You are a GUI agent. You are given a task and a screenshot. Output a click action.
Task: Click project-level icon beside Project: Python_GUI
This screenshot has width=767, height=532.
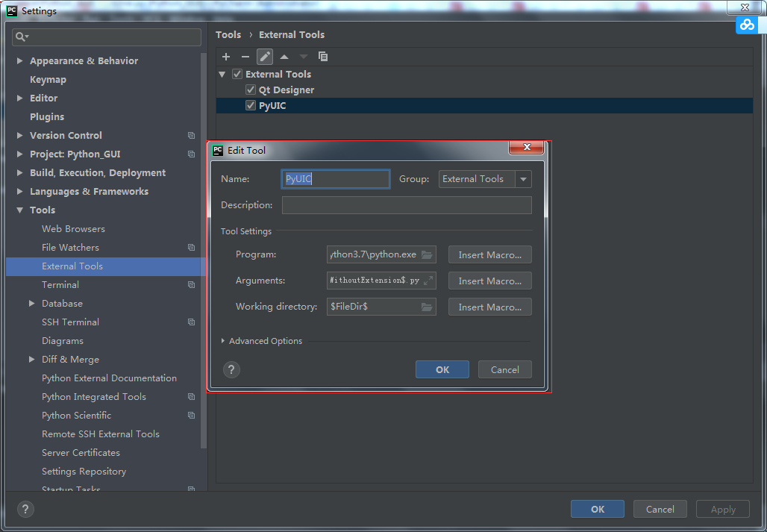[191, 154]
